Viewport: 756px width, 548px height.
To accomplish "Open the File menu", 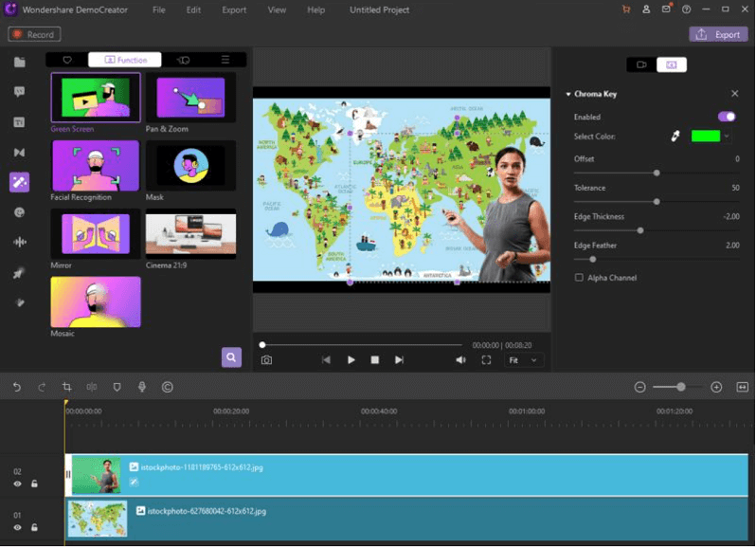I will (x=159, y=9).
